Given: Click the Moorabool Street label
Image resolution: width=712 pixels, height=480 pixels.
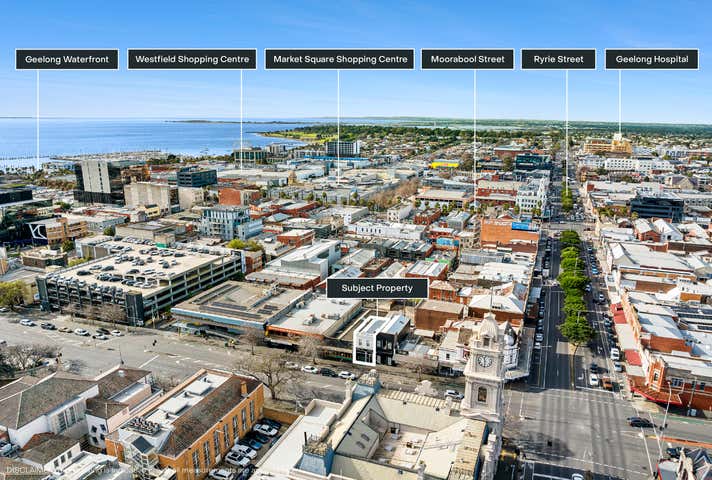Looking at the screenshot, I should tap(467, 59).
